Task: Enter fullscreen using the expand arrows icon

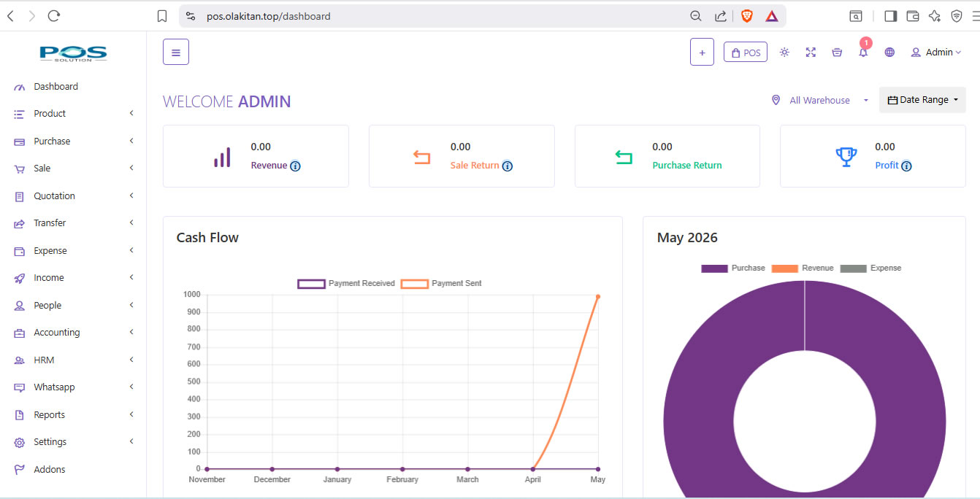Action: pos(811,53)
